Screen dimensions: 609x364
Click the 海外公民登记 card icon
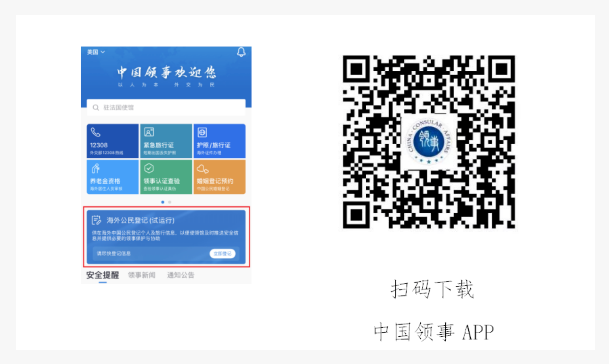tap(96, 220)
